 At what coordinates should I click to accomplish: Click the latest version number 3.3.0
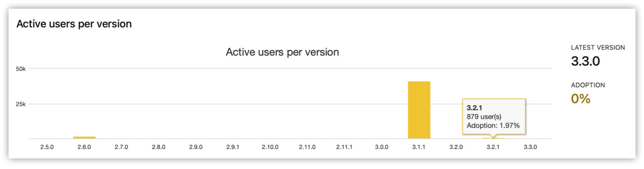click(585, 61)
